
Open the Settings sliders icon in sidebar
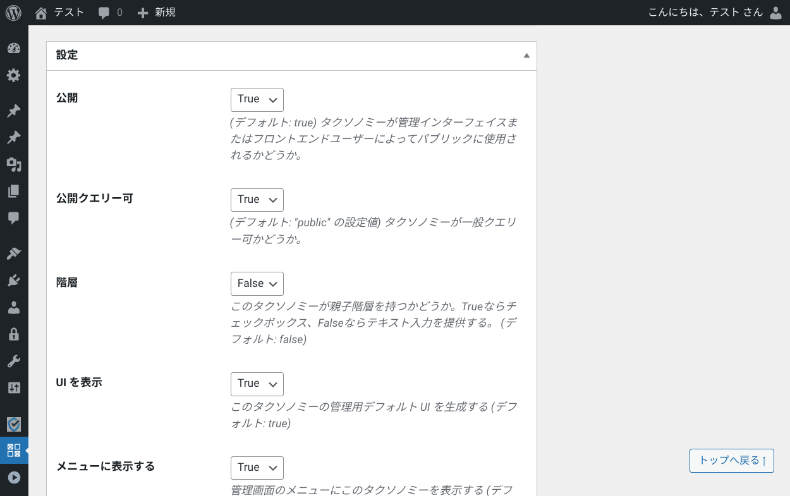point(14,388)
